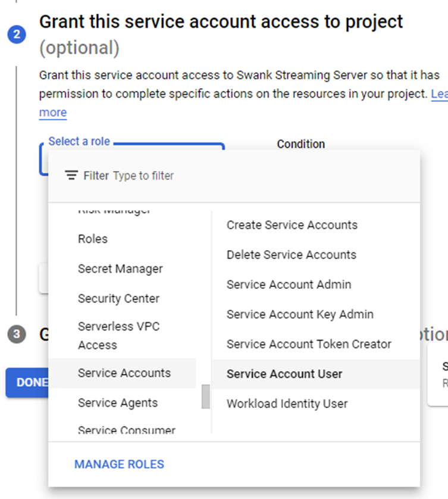448x499 pixels.
Task: Select the Service Account User role
Action: click(284, 374)
